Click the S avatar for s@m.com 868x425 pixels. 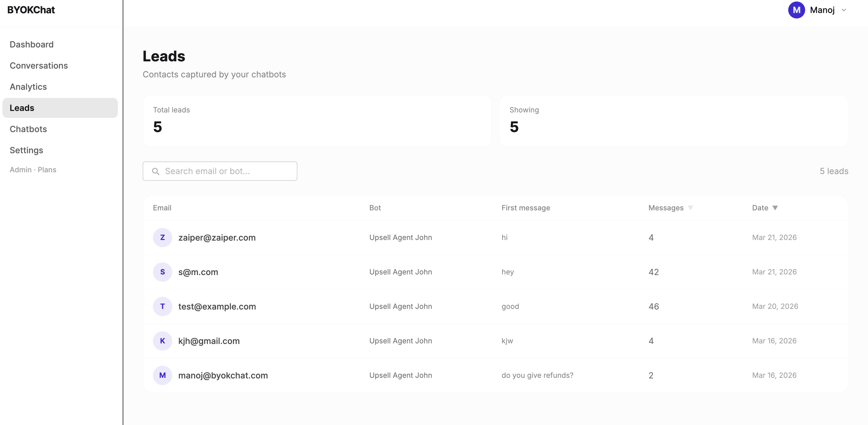point(162,272)
